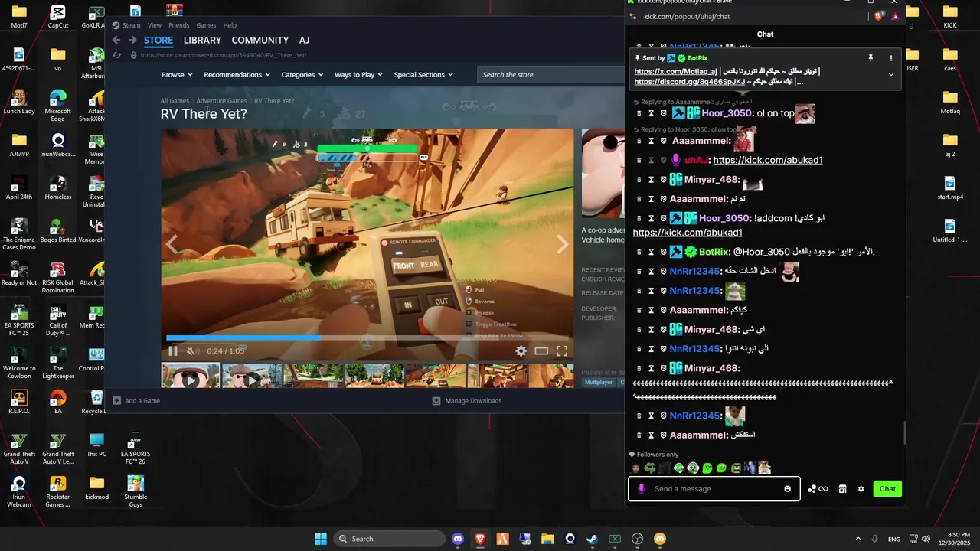Enter fullscreen on trailer video
Screen dimensions: 980x551
[562, 351]
